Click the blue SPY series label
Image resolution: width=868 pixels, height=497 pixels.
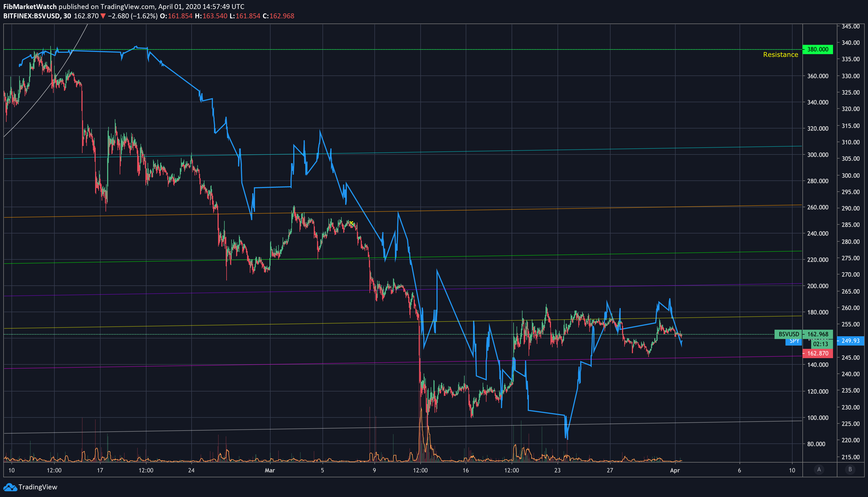tap(794, 341)
